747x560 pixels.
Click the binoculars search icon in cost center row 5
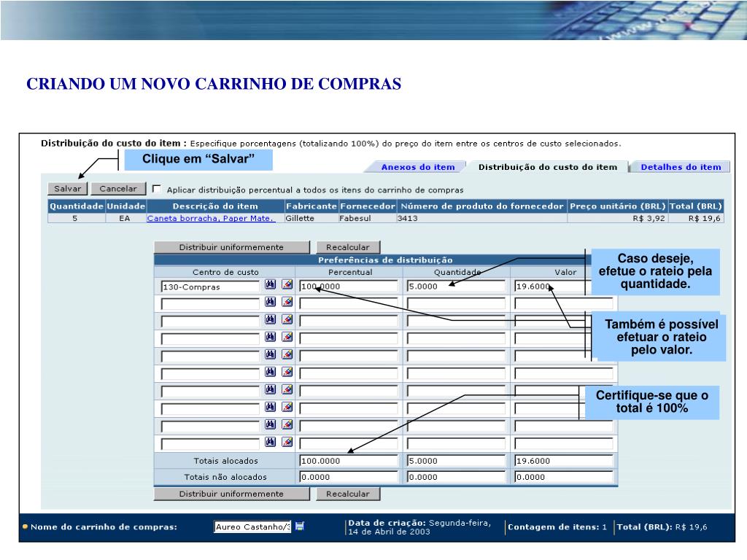(x=270, y=354)
